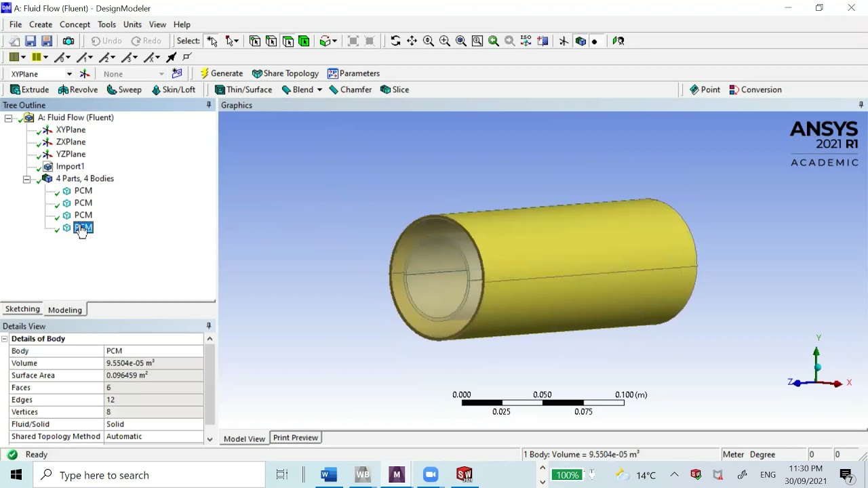Toggle the display model shading
This screenshot has height=488, width=868.
point(580,41)
